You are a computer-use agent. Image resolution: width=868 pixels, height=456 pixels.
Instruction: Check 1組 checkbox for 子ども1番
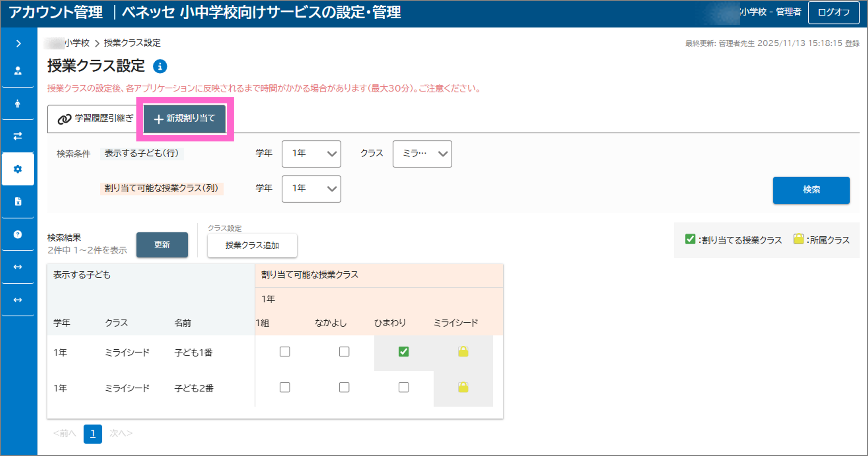pos(285,352)
